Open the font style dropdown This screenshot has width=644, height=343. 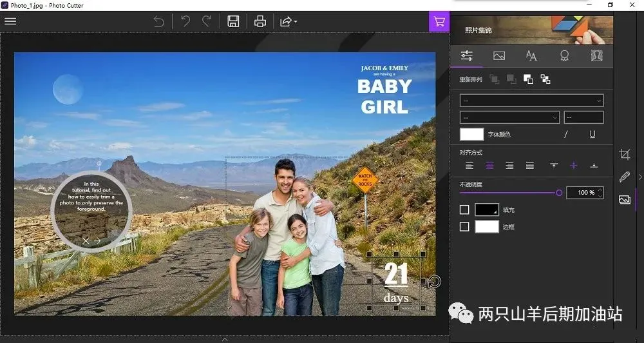point(509,117)
